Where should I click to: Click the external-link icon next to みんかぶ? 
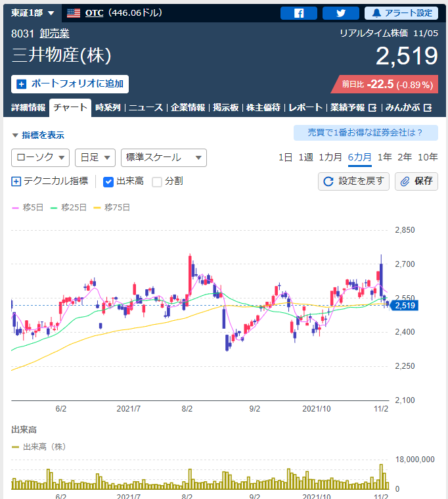tap(428, 108)
